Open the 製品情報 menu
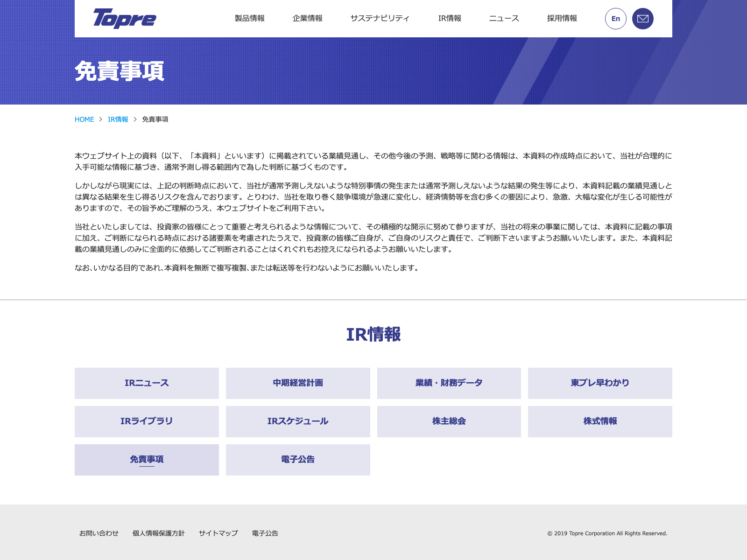 coord(249,18)
